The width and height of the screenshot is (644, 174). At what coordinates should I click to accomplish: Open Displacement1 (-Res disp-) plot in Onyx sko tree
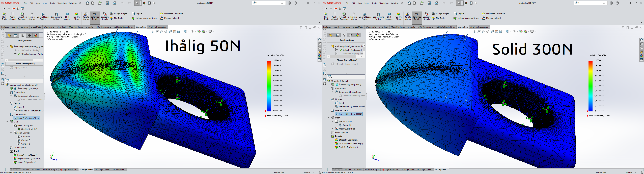click(x=350, y=144)
